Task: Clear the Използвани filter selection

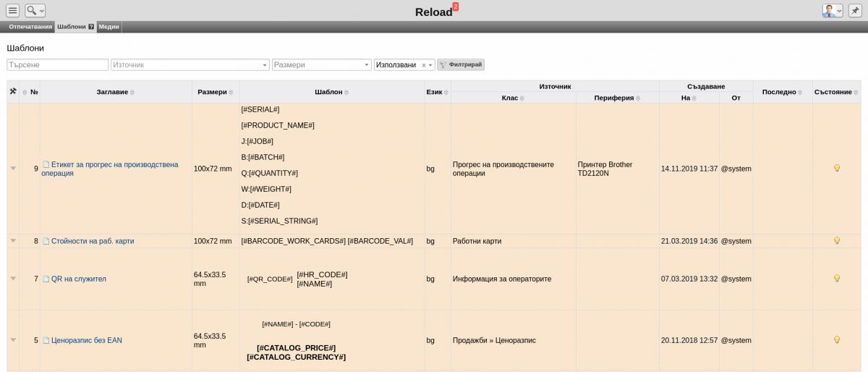Action: [x=424, y=65]
